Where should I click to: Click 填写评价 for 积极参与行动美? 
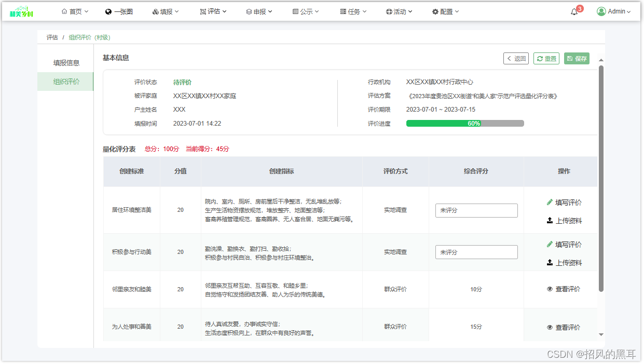(568, 245)
